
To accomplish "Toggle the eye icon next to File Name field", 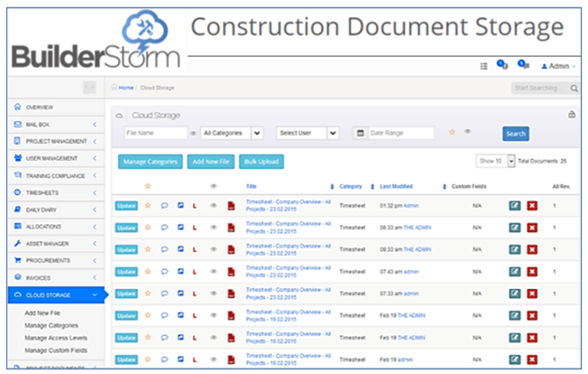I will tap(193, 133).
